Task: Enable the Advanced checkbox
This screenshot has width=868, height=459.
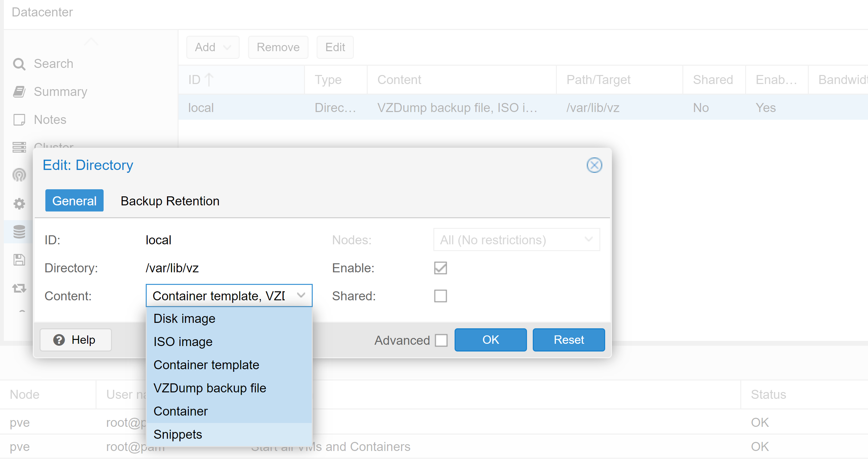Action: tap(441, 340)
